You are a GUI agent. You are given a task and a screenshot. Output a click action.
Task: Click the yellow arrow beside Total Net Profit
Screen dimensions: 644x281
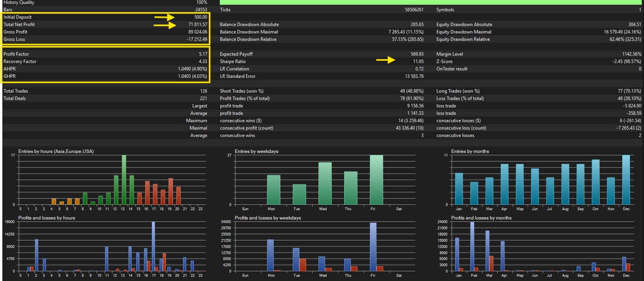164,25
